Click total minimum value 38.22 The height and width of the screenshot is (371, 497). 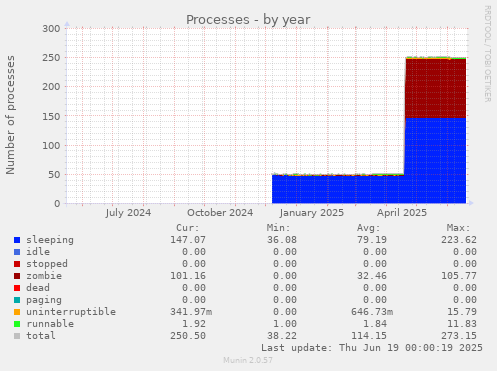tap(282, 336)
